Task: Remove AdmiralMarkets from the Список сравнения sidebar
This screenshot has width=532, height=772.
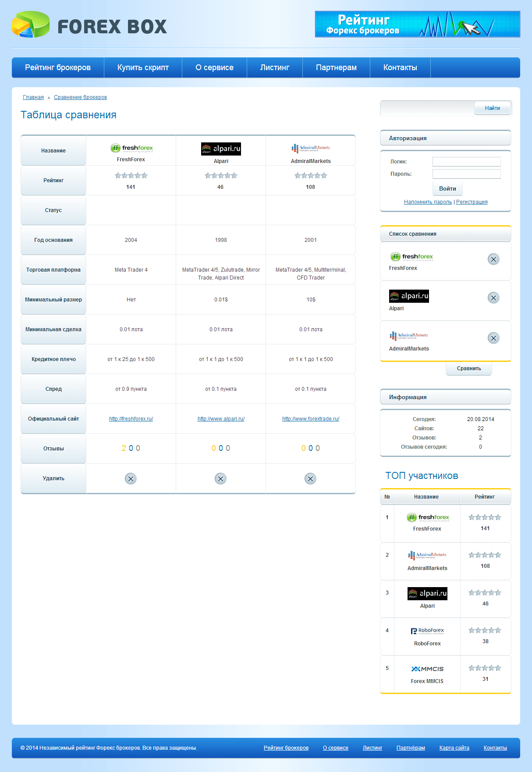Action: (x=493, y=338)
